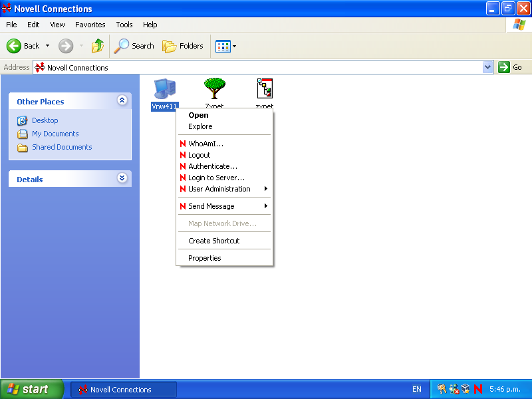Viewport: 532px width, 399px height.
Task: Click the 5:46 p.m. clock
Action: tap(505, 389)
